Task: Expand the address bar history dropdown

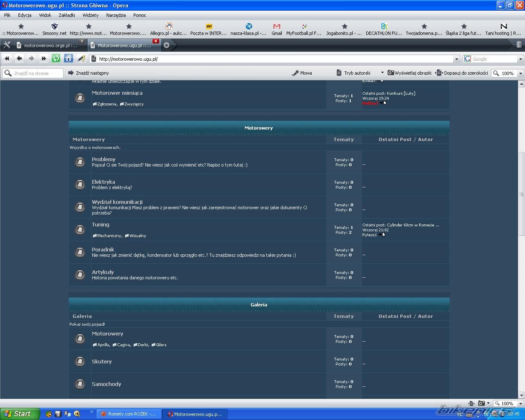Action: click(456, 59)
